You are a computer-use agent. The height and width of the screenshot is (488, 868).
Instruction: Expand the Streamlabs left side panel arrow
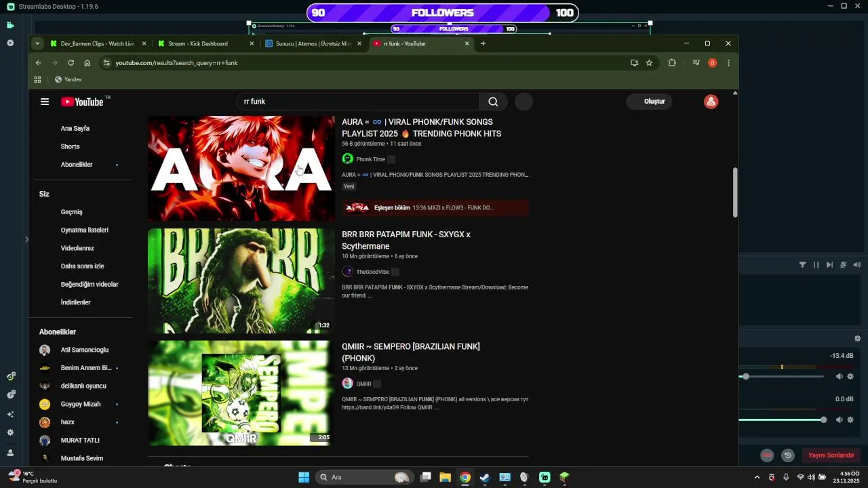[26, 239]
